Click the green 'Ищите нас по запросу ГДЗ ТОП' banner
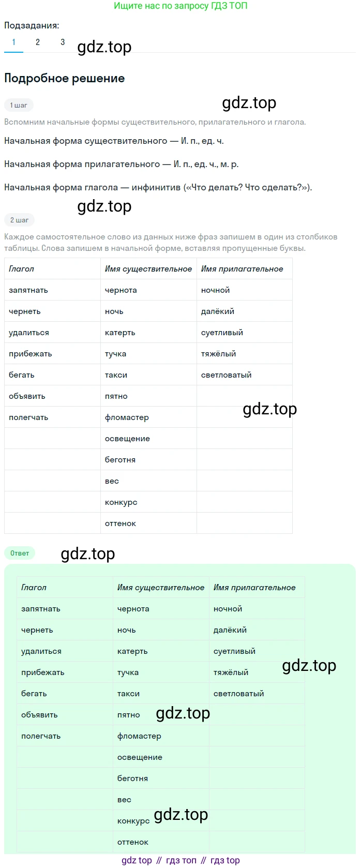The height and width of the screenshot is (868, 362). point(180,6)
